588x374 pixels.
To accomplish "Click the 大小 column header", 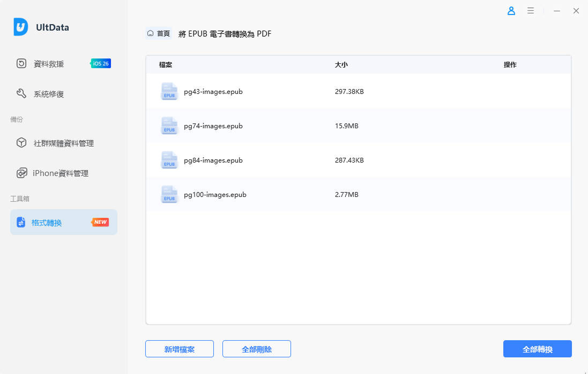I will (341, 64).
